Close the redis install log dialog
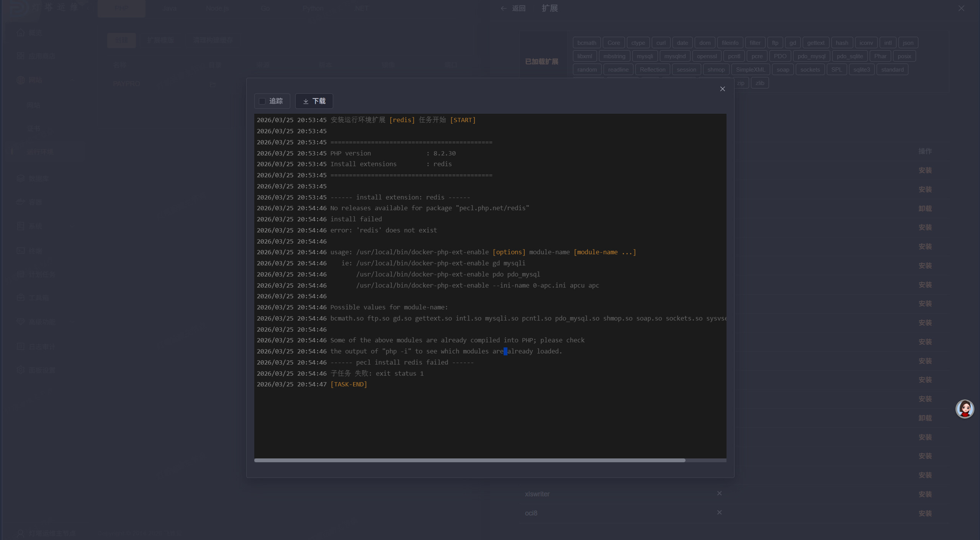Screen dimensions: 980x540 coord(722,89)
